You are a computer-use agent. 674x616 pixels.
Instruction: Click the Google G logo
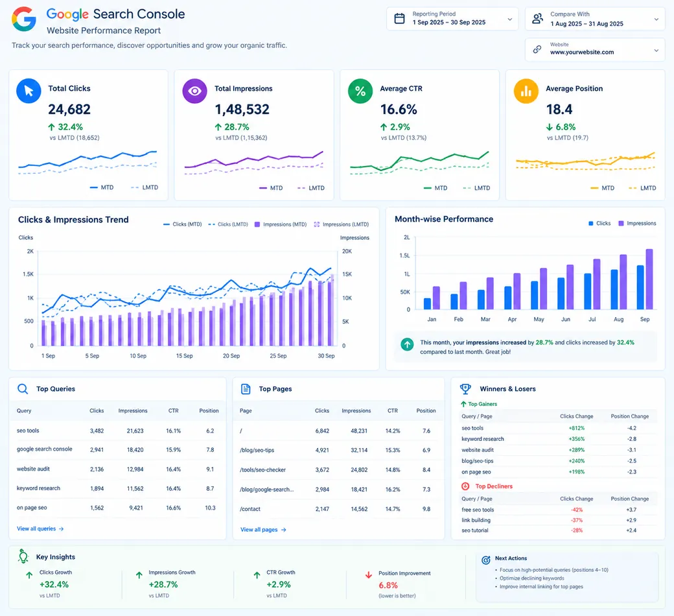[x=23, y=19]
